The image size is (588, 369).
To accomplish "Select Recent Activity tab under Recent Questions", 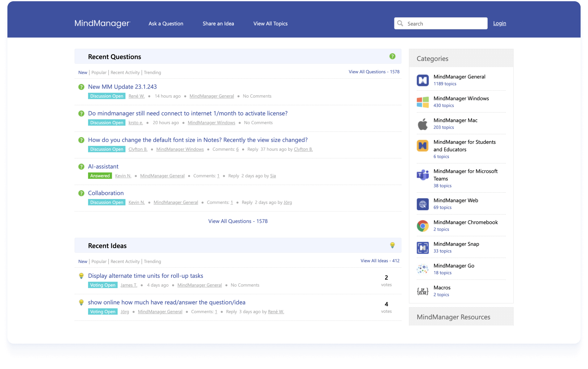I will coord(125,72).
